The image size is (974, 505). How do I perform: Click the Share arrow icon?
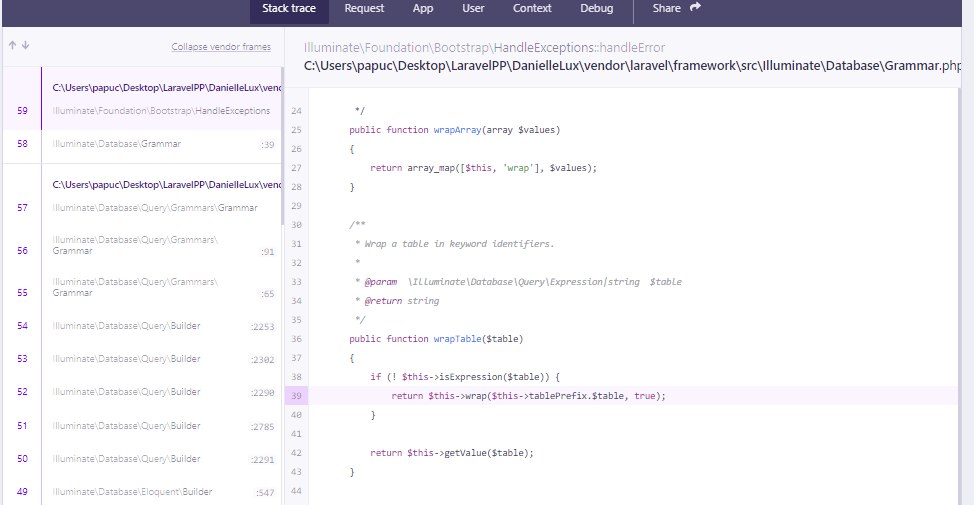pyautogui.click(x=695, y=8)
